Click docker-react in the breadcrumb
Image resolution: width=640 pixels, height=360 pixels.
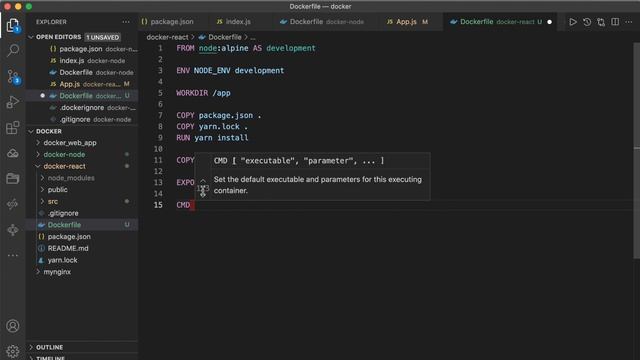point(167,37)
